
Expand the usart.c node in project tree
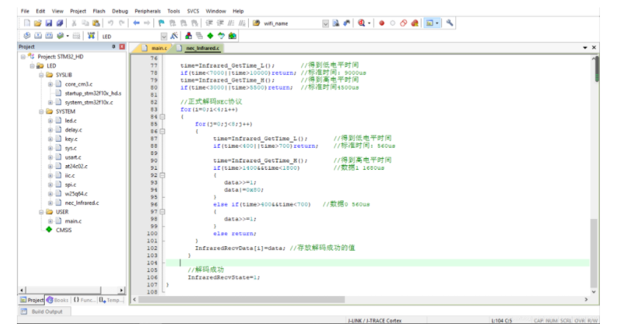coord(50,157)
